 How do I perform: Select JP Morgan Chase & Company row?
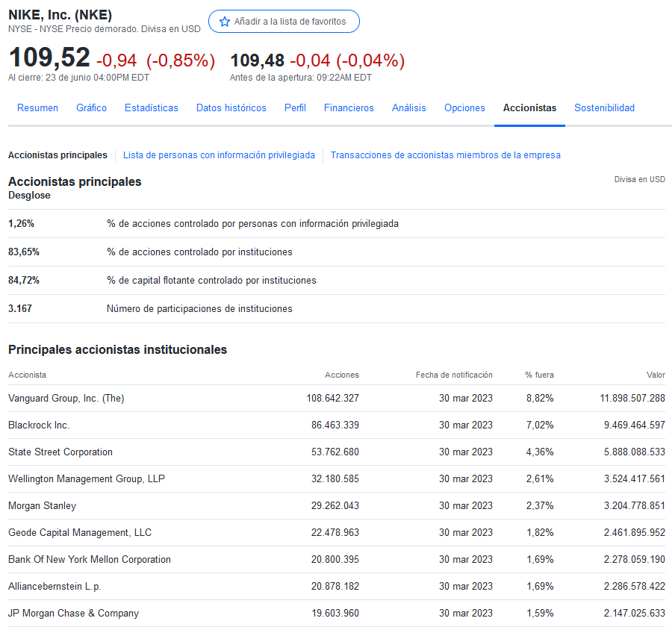[337, 614]
